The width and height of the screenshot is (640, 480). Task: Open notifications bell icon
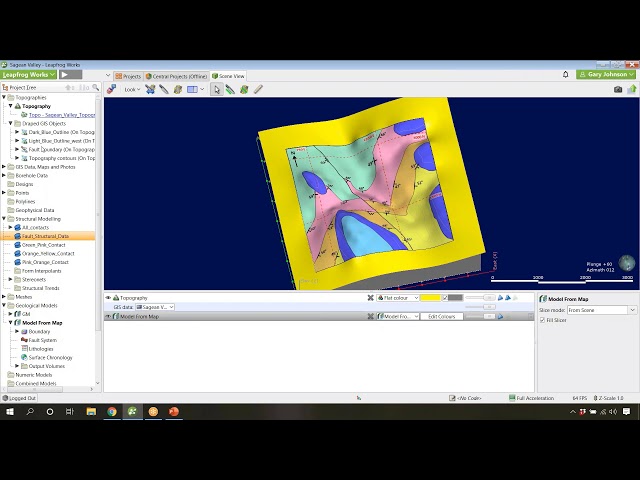(565, 74)
